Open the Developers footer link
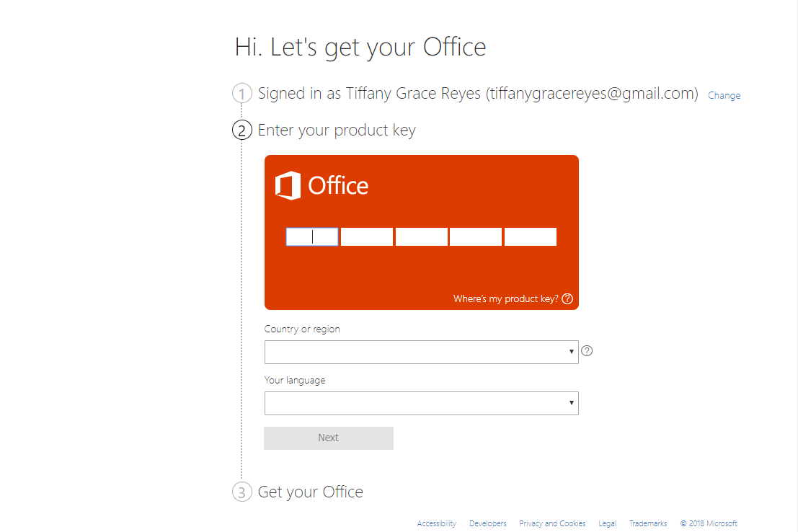 (488, 523)
